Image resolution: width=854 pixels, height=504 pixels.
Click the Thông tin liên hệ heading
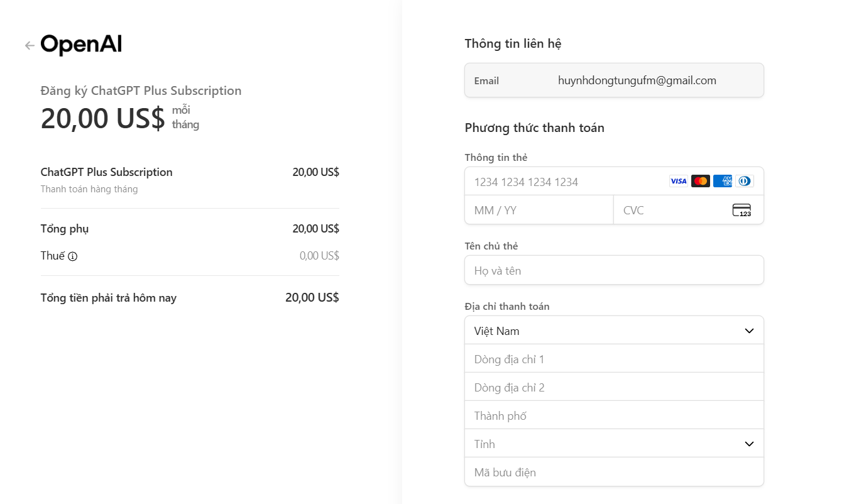513,43
